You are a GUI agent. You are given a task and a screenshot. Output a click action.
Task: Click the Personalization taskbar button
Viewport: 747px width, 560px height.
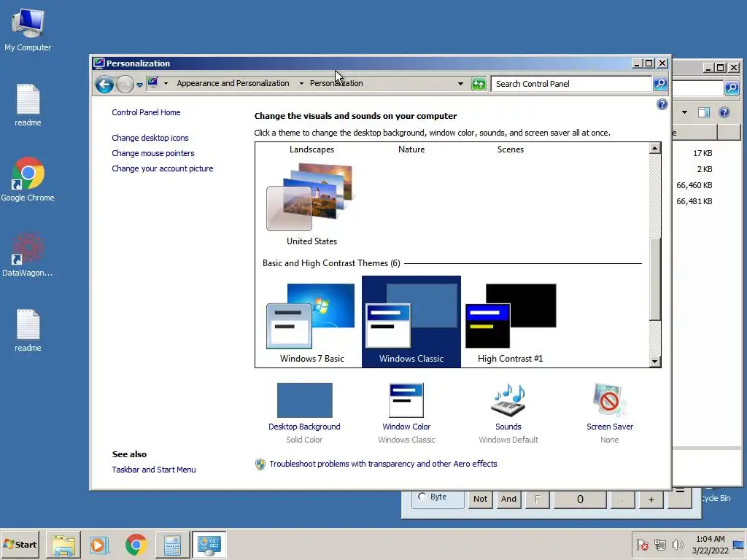tap(209, 545)
